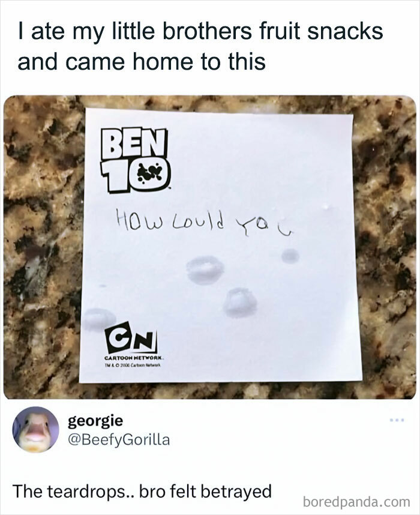Open the three-dot more options menu

click(x=397, y=420)
